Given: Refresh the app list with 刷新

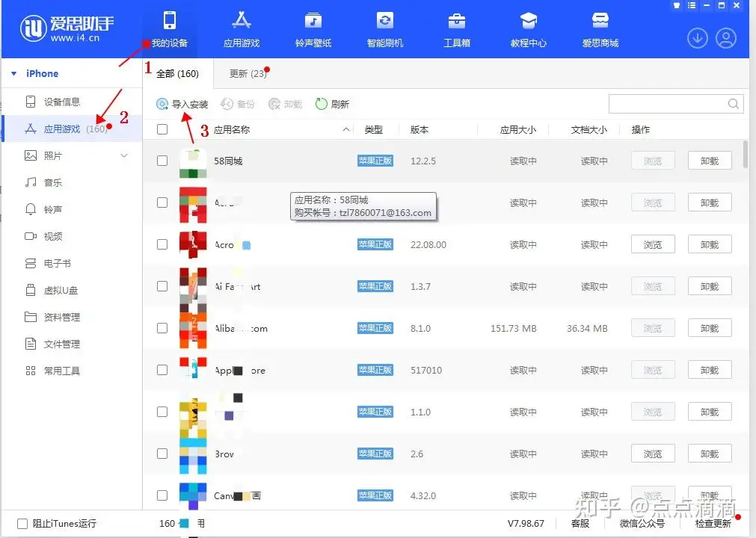Looking at the screenshot, I should tap(332, 104).
